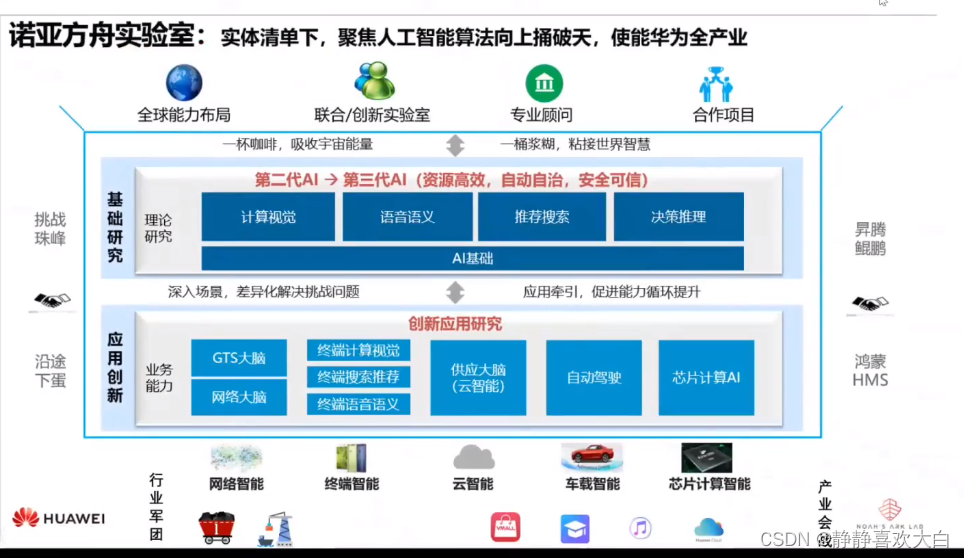This screenshot has height=558, width=964.
Task: Click the 终端计算视觉 box
Action: click(358, 350)
